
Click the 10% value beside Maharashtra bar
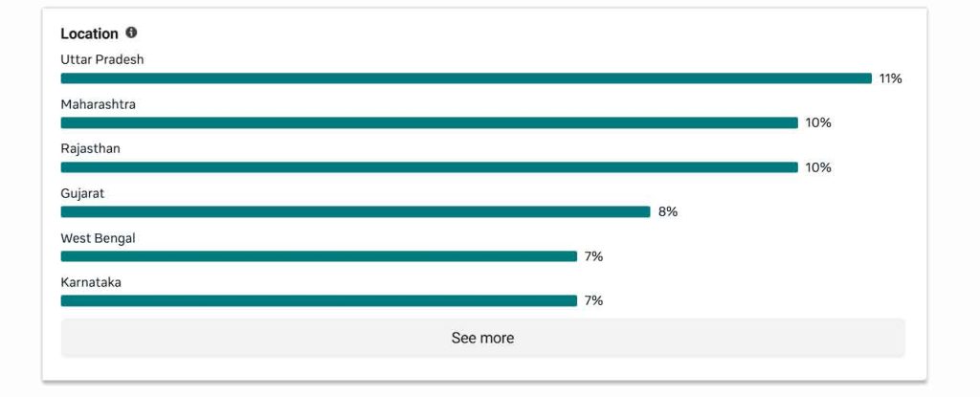818,122
